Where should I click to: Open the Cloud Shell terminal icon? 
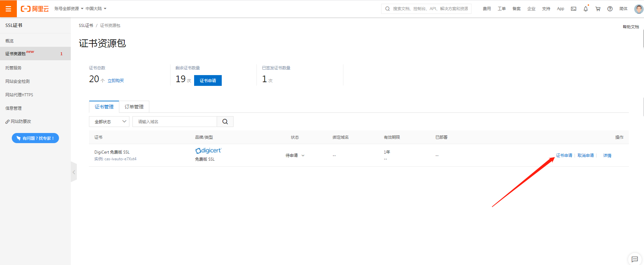point(573,9)
